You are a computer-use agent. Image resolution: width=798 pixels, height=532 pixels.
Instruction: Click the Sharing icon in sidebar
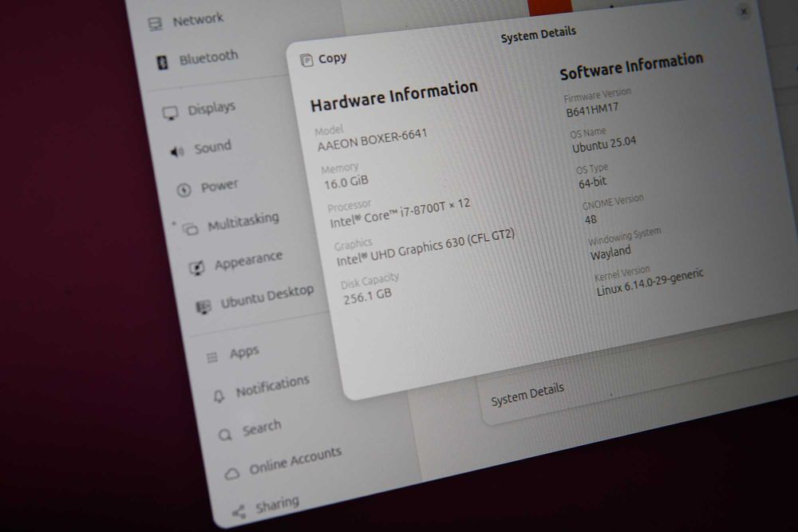(x=239, y=511)
